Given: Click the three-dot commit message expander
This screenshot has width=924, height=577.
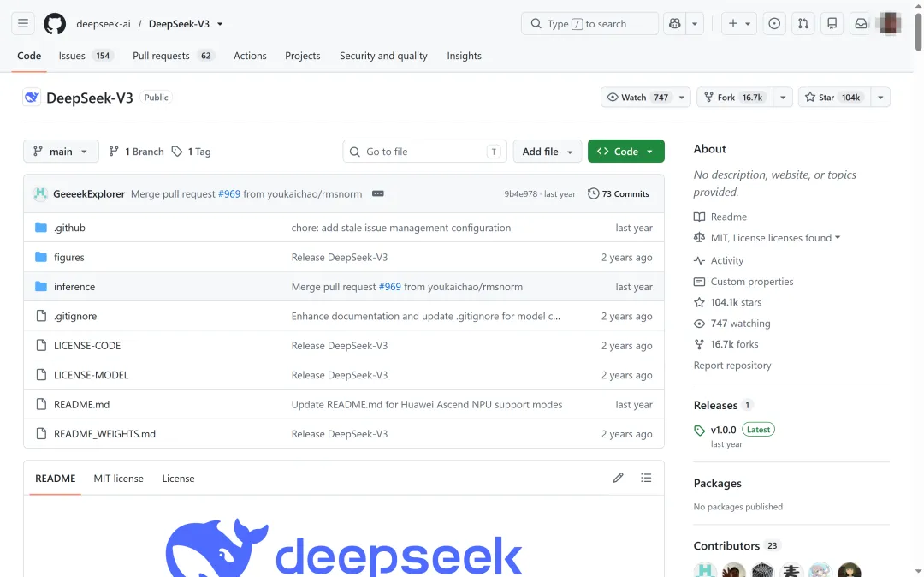Looking at the screenshot, I should pyautogui.click(x=378, y=193).
